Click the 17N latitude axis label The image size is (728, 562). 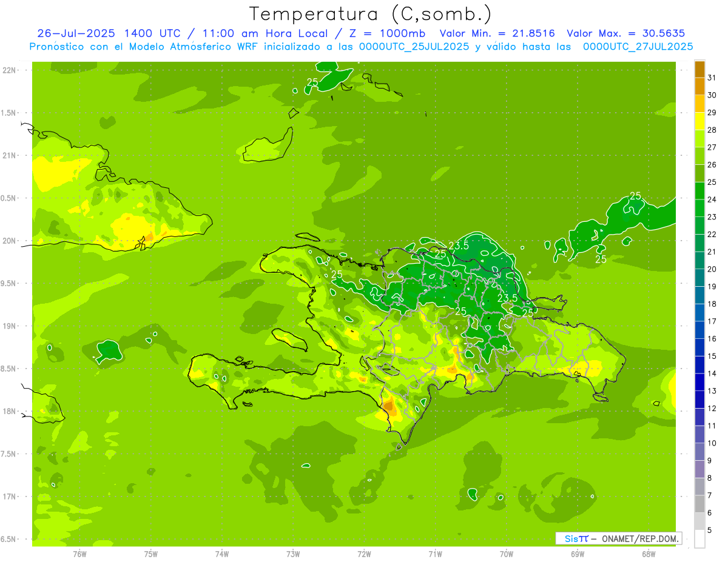[10, 497]
